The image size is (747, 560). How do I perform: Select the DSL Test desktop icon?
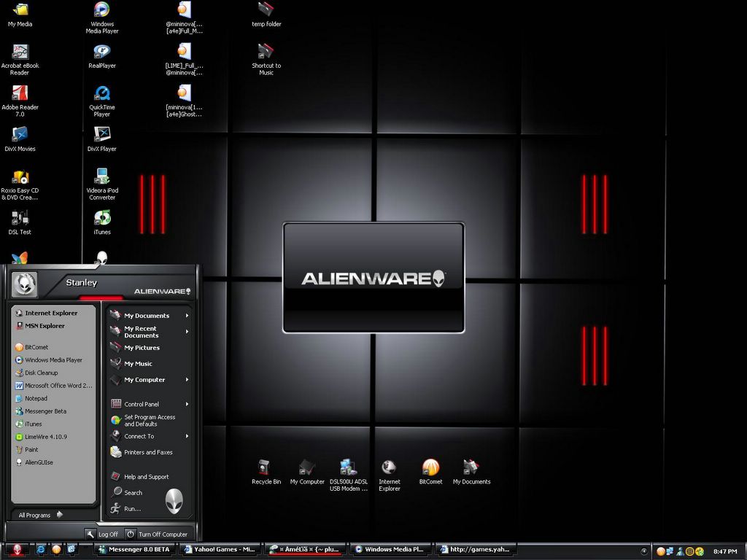(x=20, y=222)
